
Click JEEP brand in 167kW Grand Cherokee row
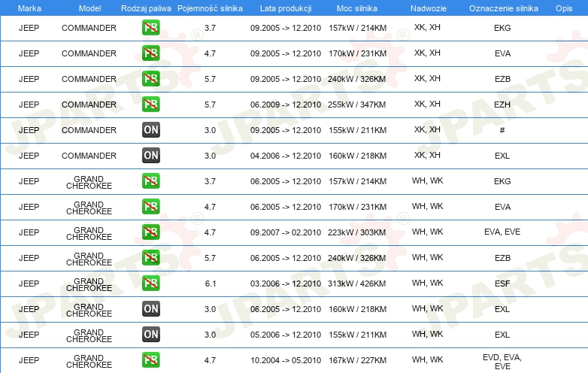pos(29,360)
